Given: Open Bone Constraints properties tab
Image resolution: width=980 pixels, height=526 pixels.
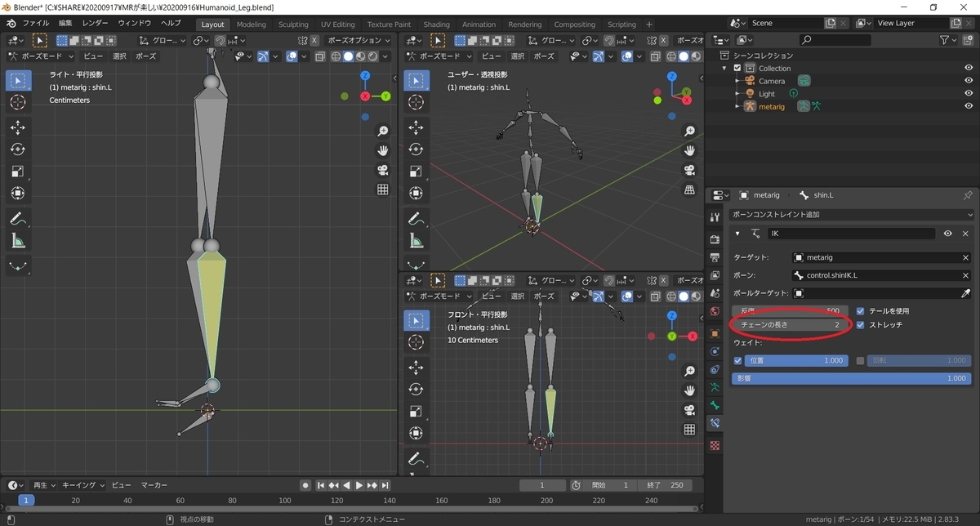Looking at the screenshot, I should (x=715, y=423).
